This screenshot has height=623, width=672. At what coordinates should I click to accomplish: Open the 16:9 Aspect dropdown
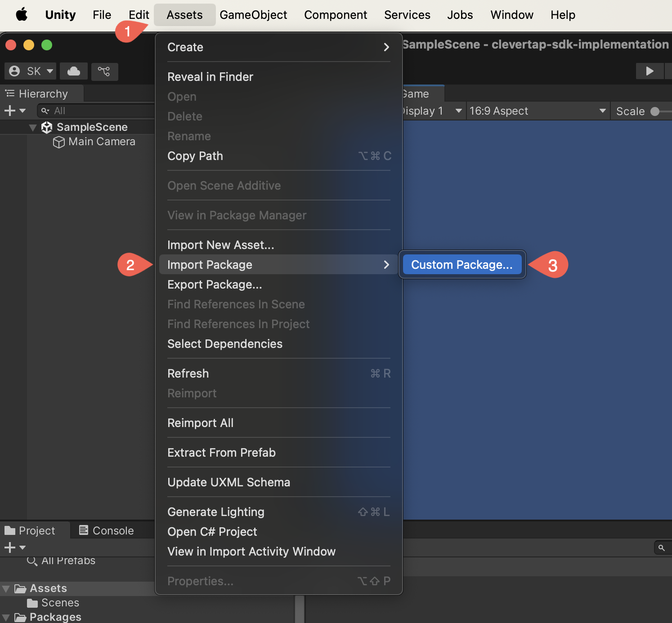pyautogui.click(x=538, y=111)
